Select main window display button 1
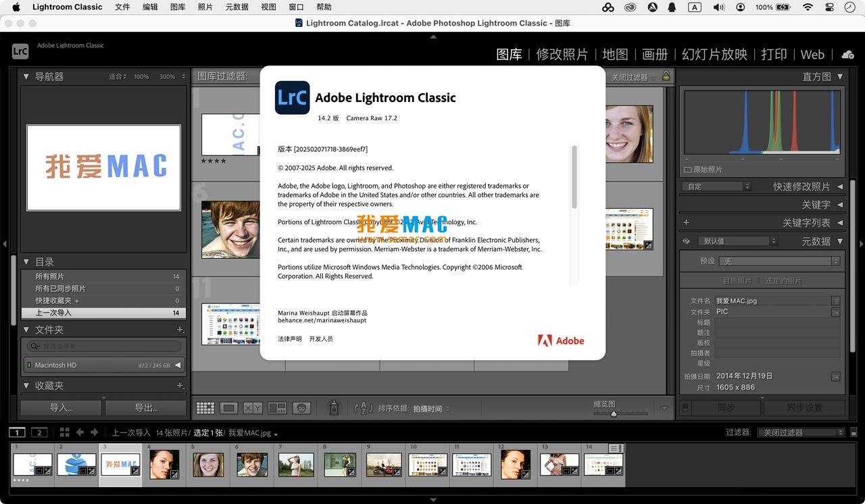865x504 pixels. click(18, 432)
